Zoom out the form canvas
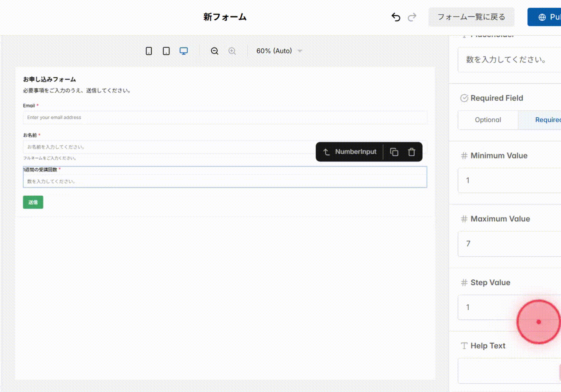Viewport: 561px width, 392px height. 214,51
